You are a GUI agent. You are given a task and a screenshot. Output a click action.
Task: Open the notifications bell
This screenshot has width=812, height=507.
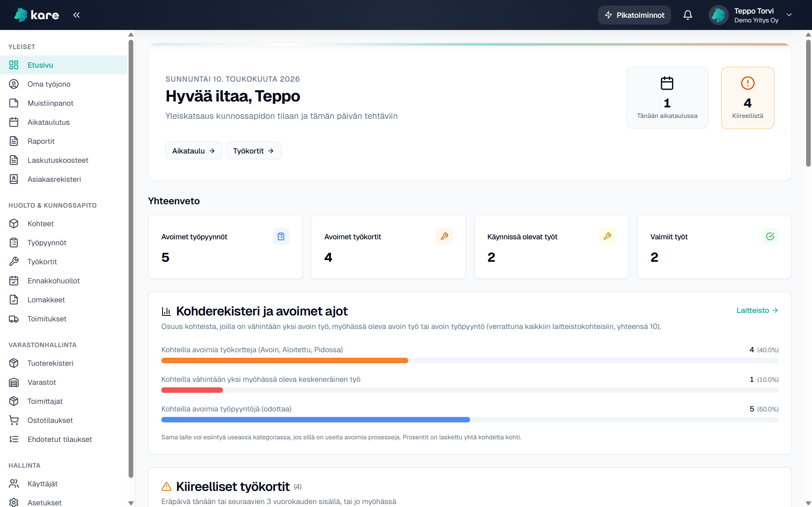688,15
